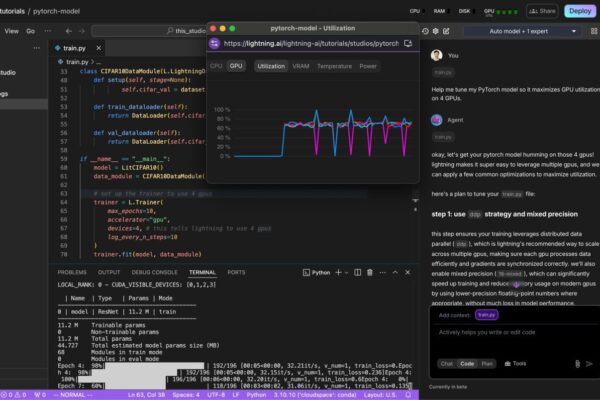The height and width of the screenshot is (400, 600).
Task: Open the more menus ellipsis beside Go
Action: coord(48,31)
